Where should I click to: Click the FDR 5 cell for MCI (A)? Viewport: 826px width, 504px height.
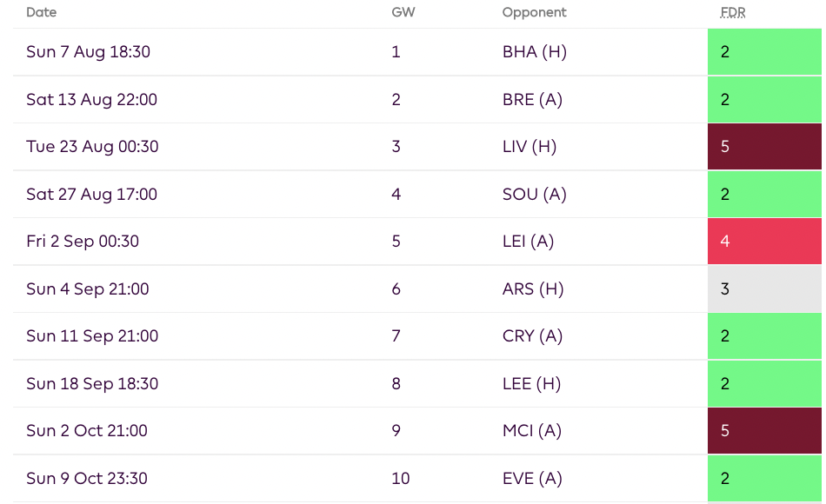click(x=763, y=431)
